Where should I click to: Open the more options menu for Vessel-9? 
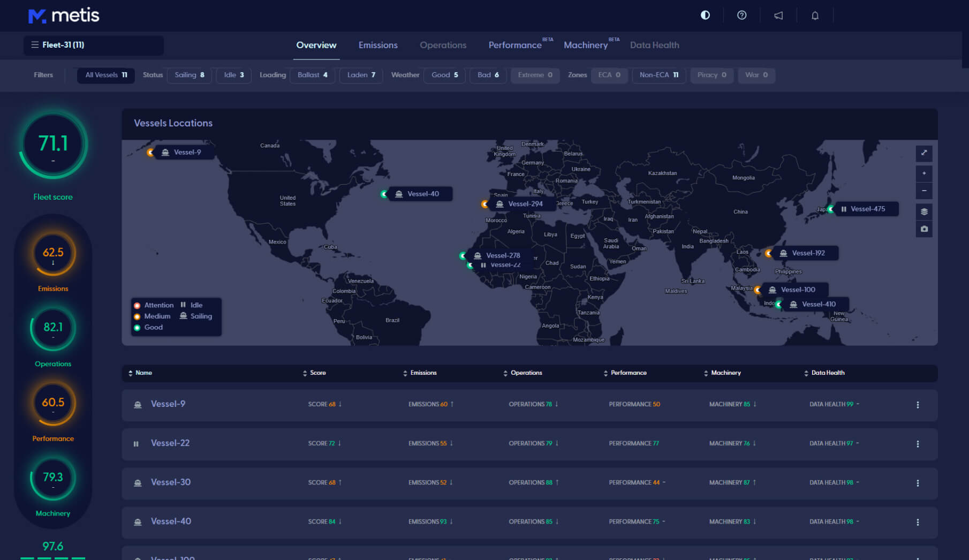tap(918, 405)
